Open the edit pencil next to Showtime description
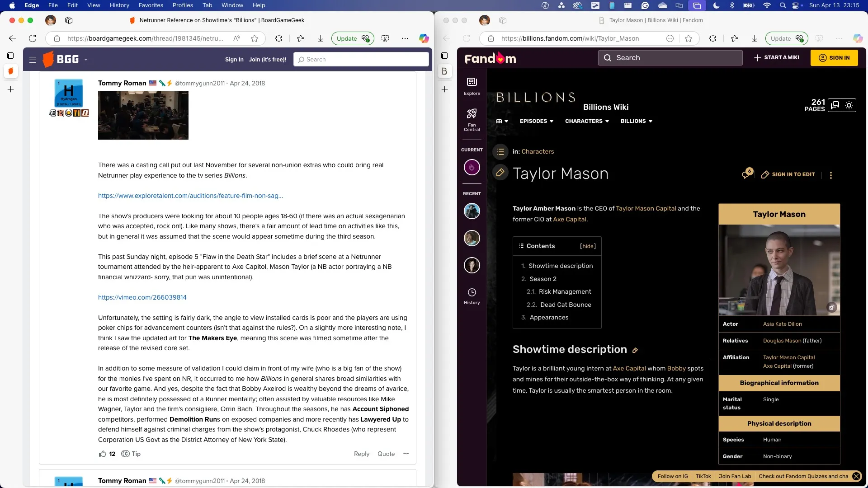 (x=636, y=350)
